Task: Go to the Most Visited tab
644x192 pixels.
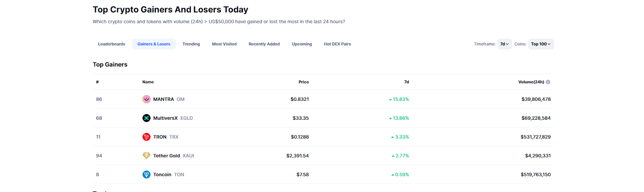Action: pos(224,44)
